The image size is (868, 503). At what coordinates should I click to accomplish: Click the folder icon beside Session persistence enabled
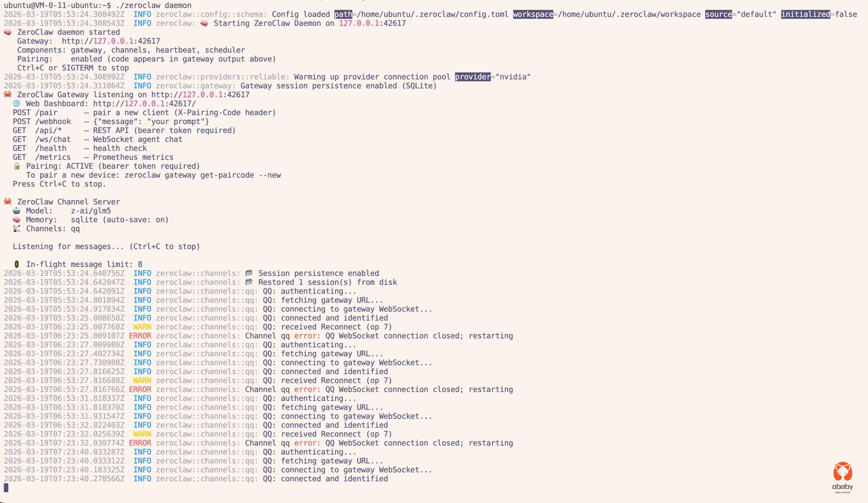tap(249, 273)
